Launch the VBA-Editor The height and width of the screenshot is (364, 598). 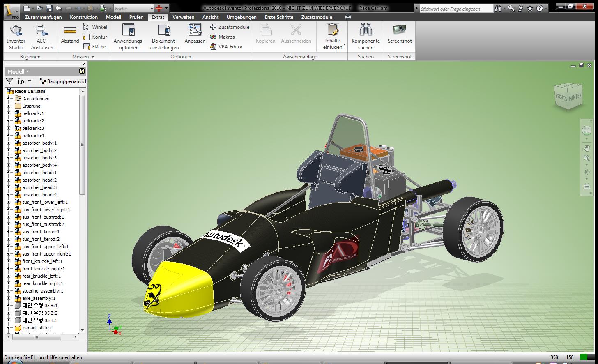tap(226, 47)
